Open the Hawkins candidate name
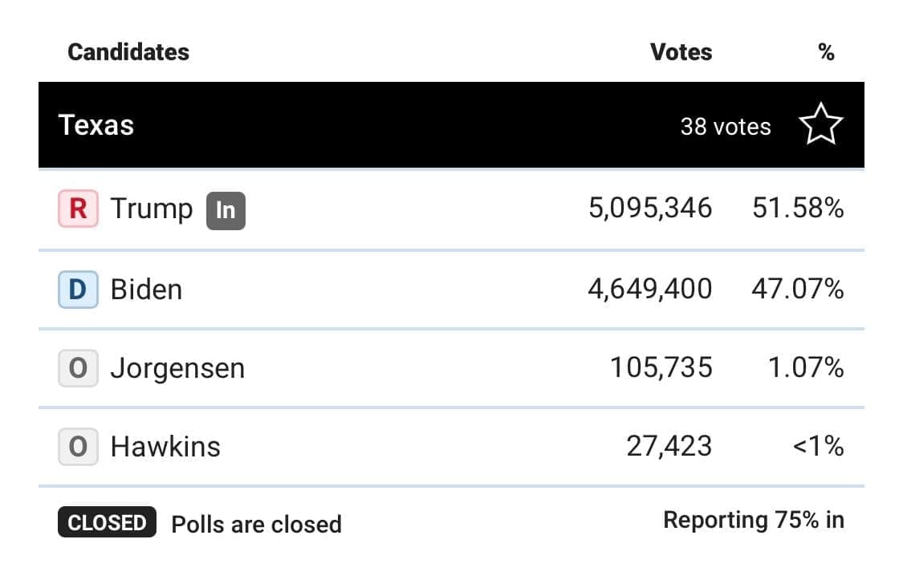This screenshot has height=588, width=903. coord(165,447)
